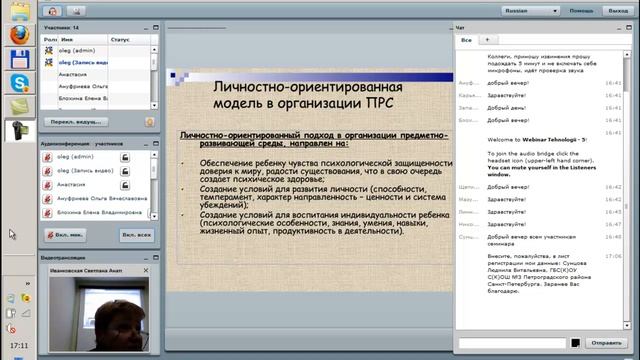Minimize the Аудиоконференция panel
Screen dimensions: 640x360
(146, 144)
